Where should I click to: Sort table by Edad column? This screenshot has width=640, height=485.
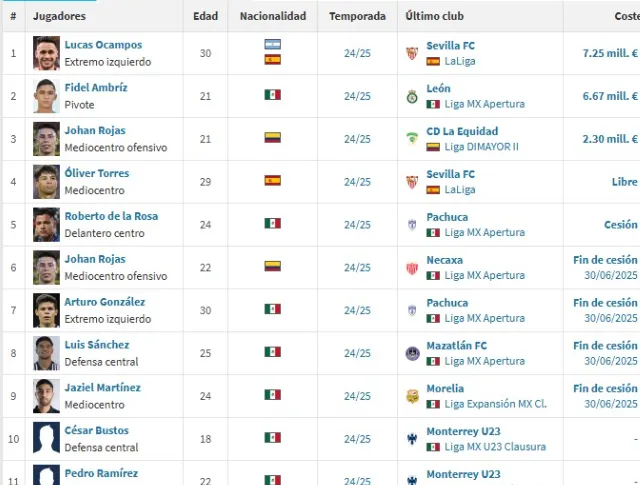point(206,17)
